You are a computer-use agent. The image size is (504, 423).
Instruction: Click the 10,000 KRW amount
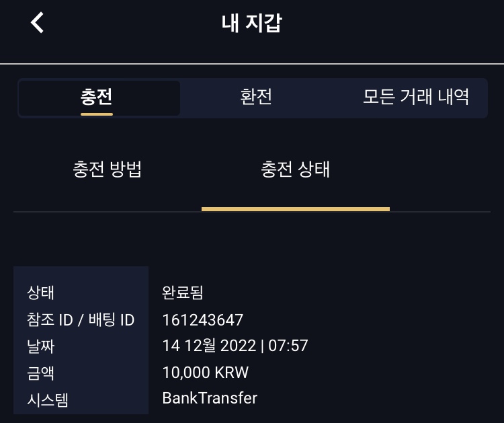click(206, 373)
